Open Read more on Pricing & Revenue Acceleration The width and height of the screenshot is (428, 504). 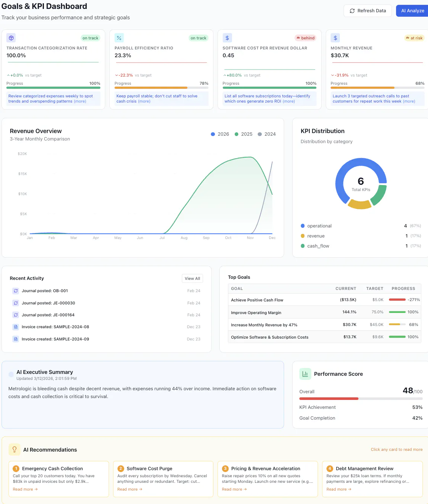point(234,490)
